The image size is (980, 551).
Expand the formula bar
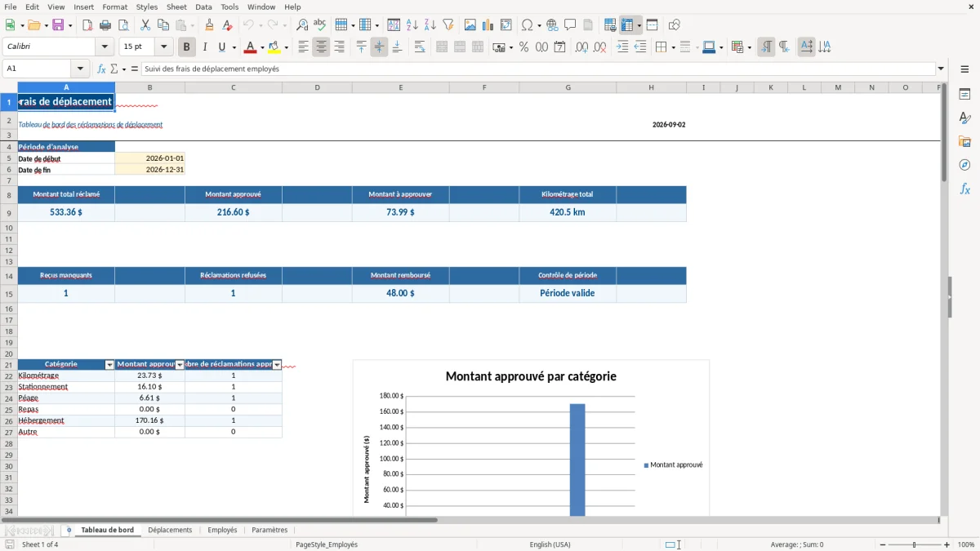coord(941,69)
